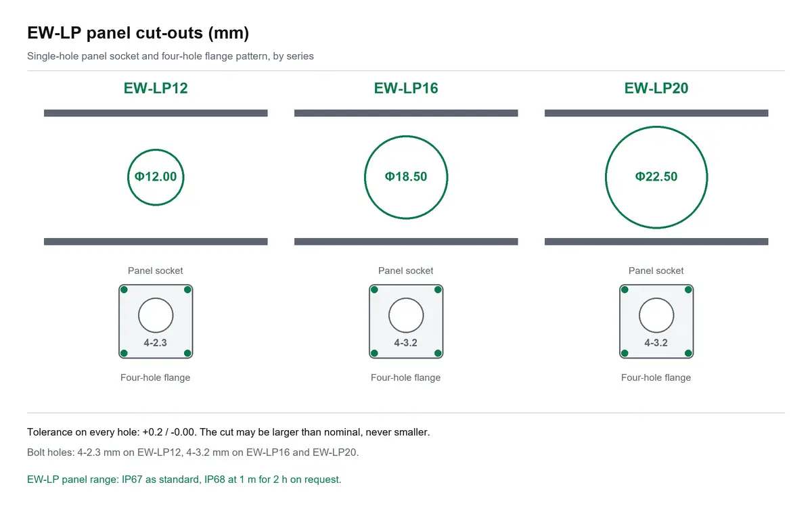Select the EW-LP20 four-hole flange diagram
812x514 pixels.
pyautogui.click(x=656, y=321)
